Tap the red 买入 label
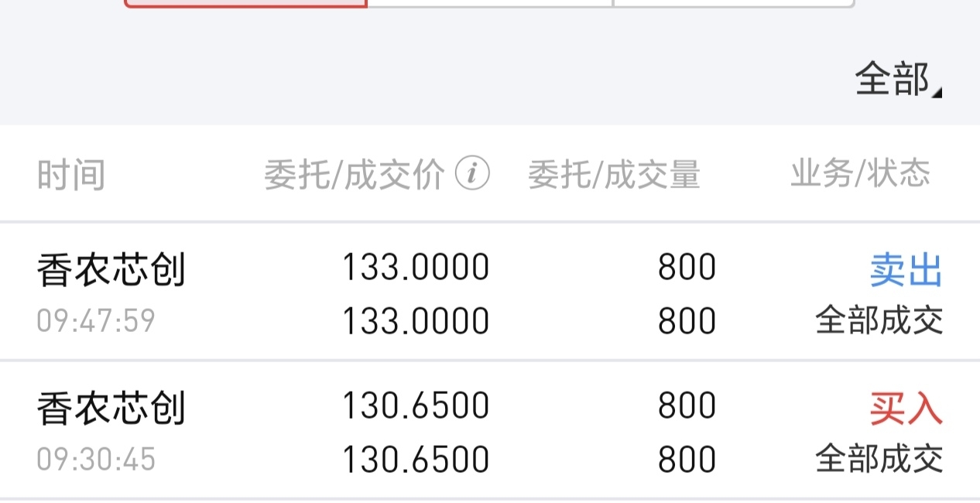Image resolution: width=980 pixels, height=503 pixels. 906,409
